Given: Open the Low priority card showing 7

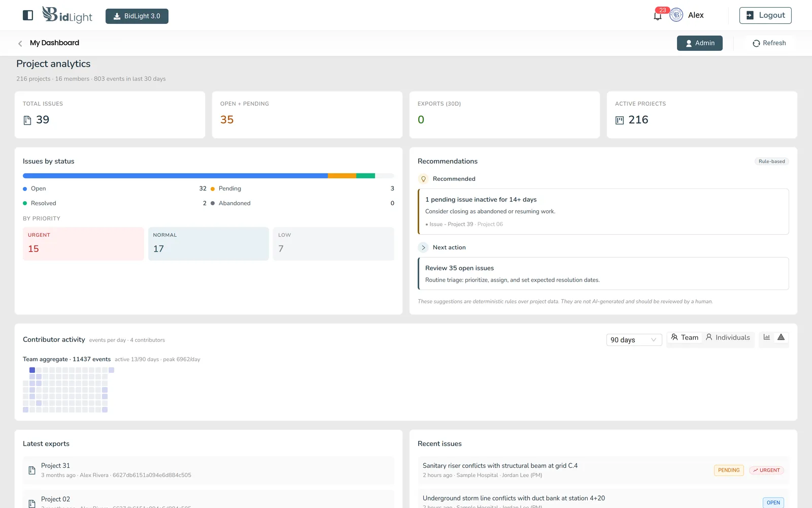Looking at the screenshot, I should (333, 244).
